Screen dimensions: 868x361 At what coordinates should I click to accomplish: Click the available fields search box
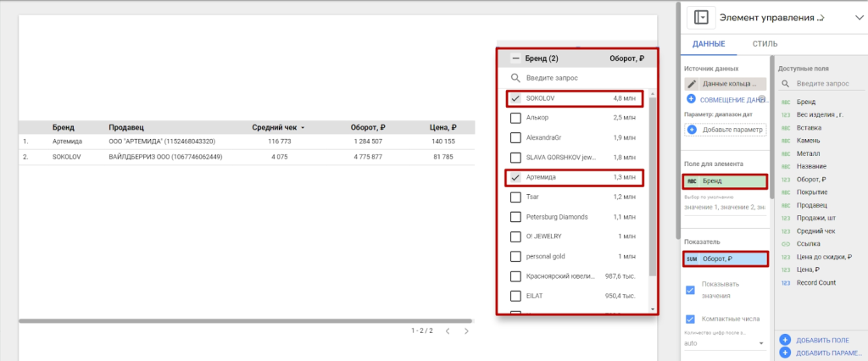point(822,84)
